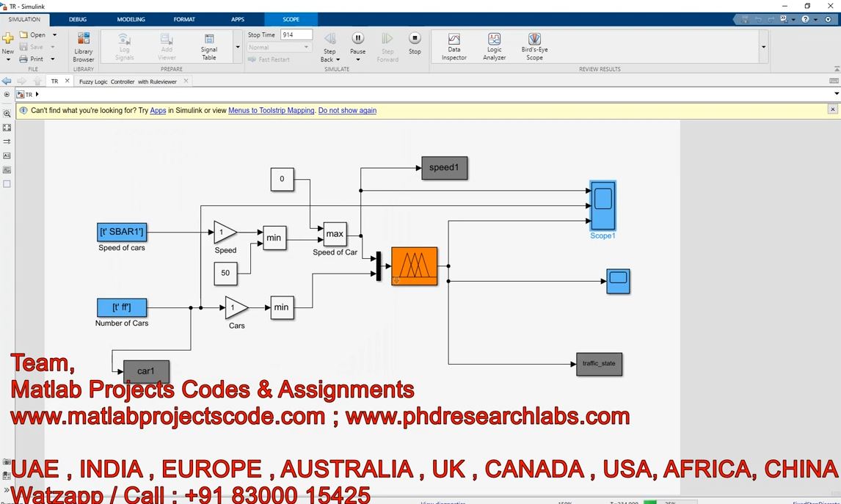Click Do not show again link
Image resolution: width=841 pixels, height=504 pixels.
tap(348, 111)
